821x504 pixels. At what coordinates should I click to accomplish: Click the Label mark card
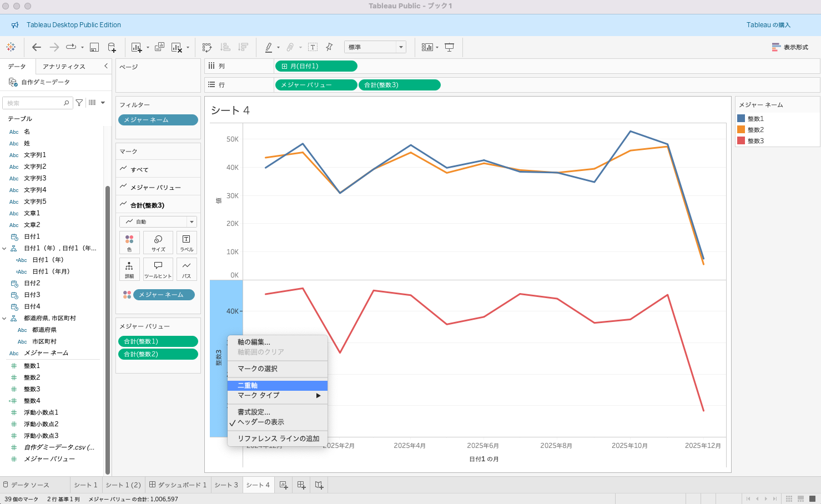coord(187,242)
